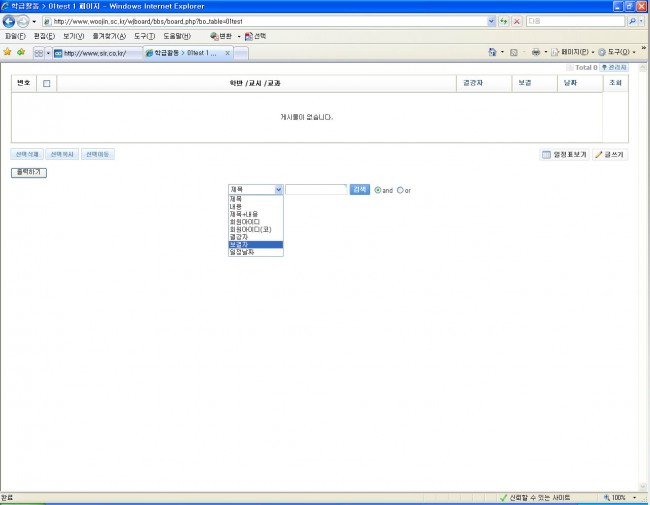
Task: Click the 조회 column header
Action: pyautogui.click(x=615, y=83)
